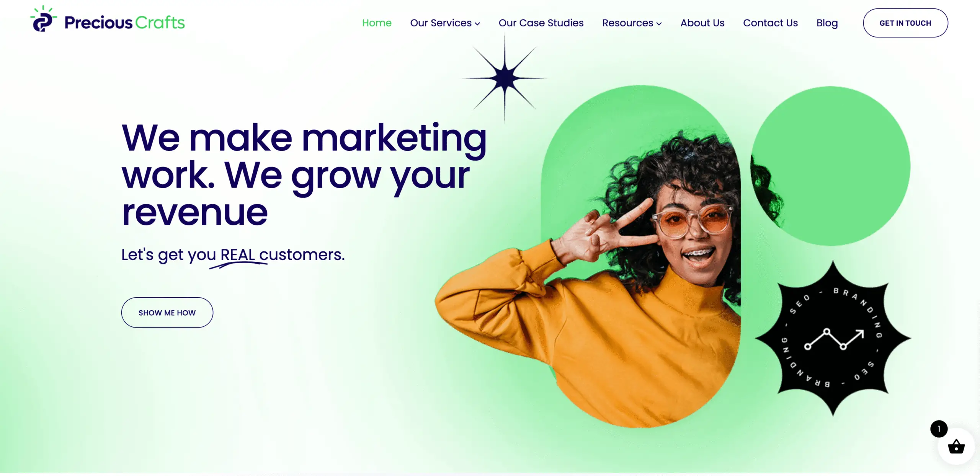Screen dimensions: 980x476
Task: Click the growth chart arrow in badge
Action: (834, 339)
